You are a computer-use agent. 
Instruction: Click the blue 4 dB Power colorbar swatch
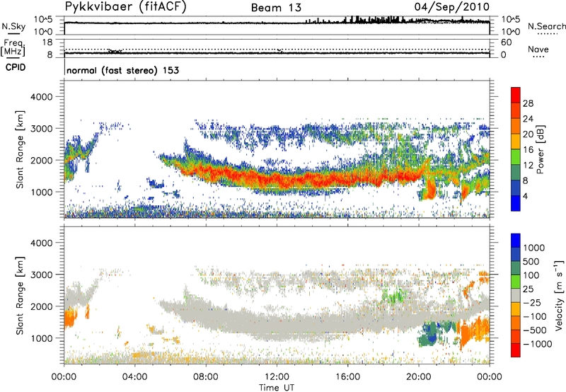click(x=516, y=203)
